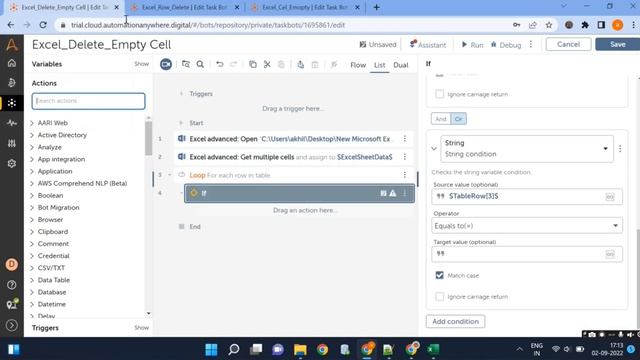The width and height of the screenshot is (640, 360).
Task: Click Add condition button
Action: point(456,321)
